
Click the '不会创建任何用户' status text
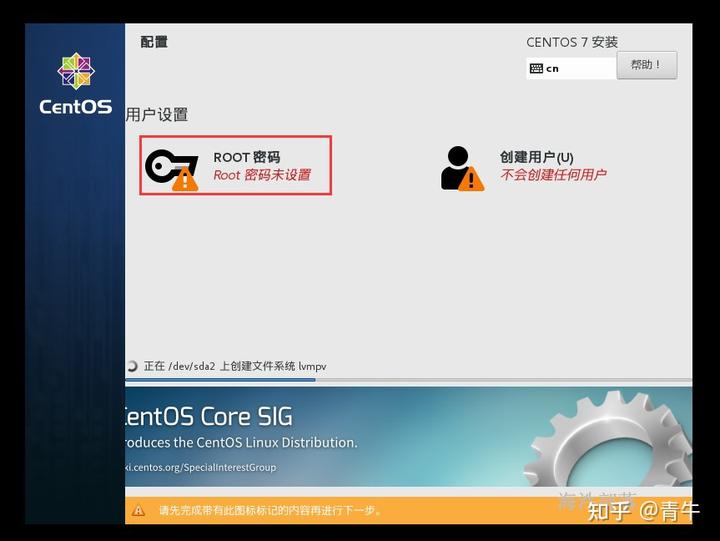pyautogui.click(x=553, y=175)
